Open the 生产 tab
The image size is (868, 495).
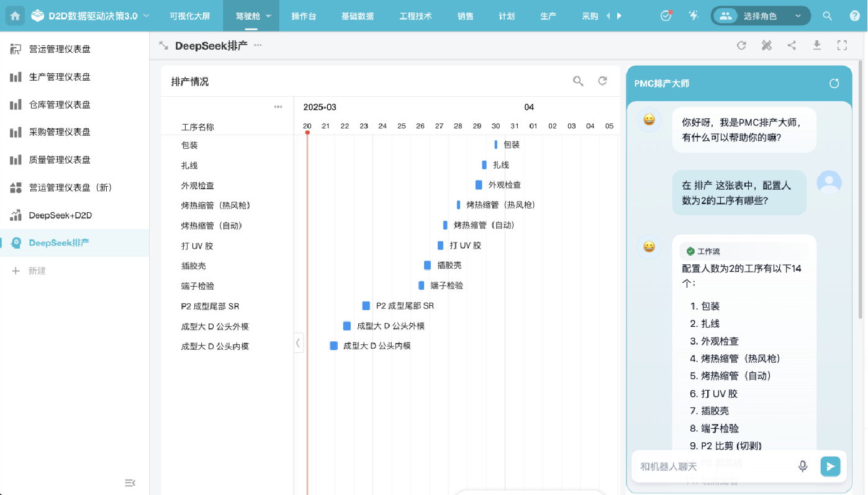point(548,16)
